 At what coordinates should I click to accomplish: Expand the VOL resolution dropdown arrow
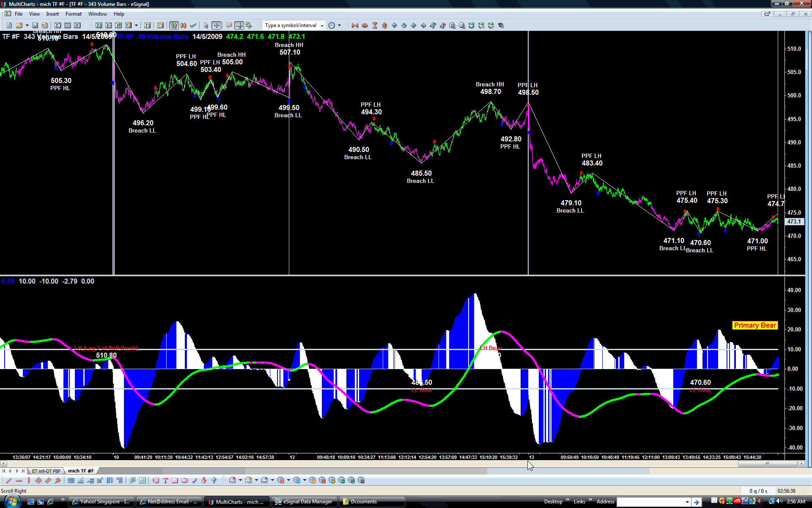click(256, 480)
